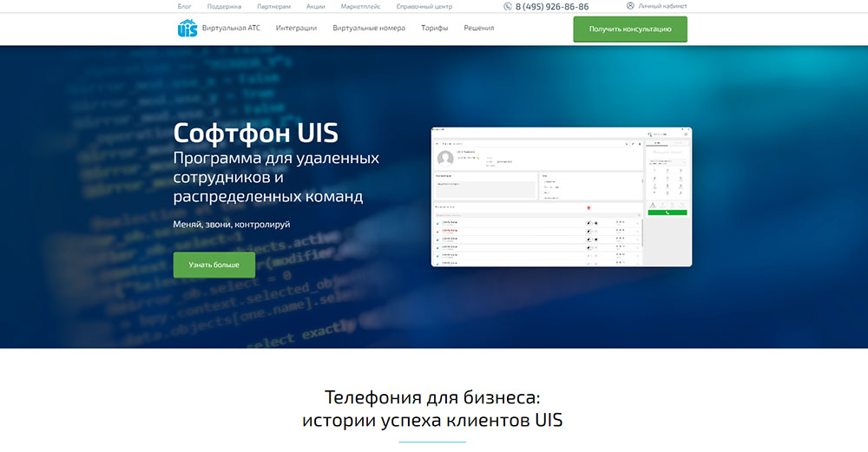Select Виртуальные номера in navigation
This screenshot has height=452, width=868.
(369, 28)
